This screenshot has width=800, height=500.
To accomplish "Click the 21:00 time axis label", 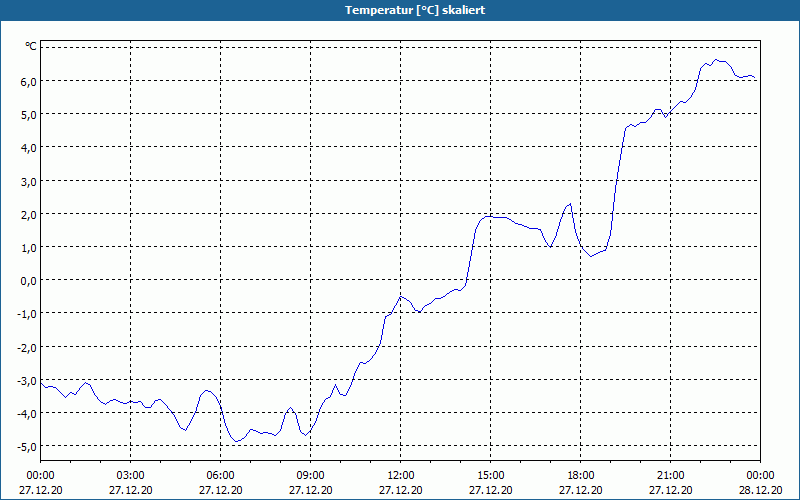I will tap(670, 476).
